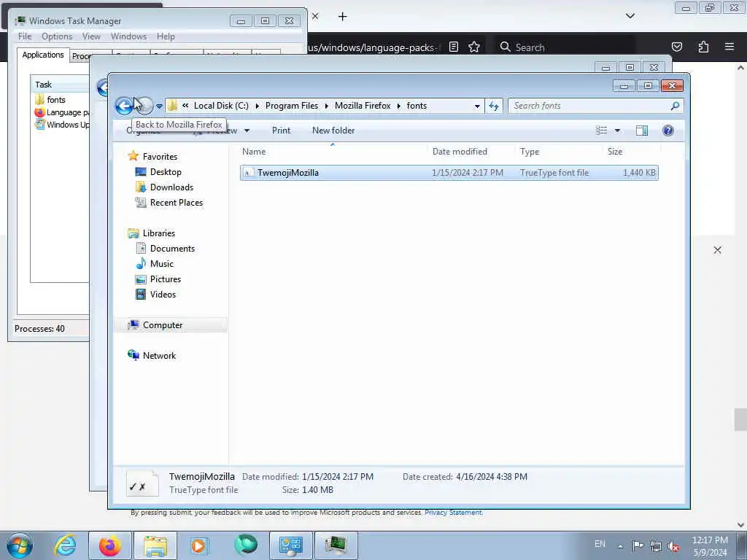Dismiss the feedback panel with its X

click(718, 250)
